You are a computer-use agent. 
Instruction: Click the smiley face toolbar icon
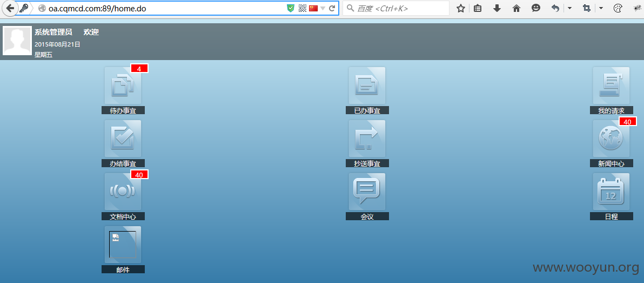[x=536, y=8]
